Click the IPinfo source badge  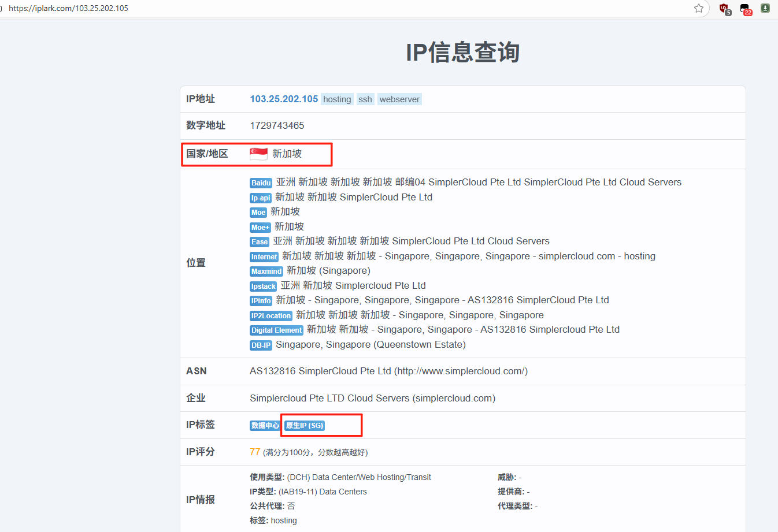[x=261, y=301]
